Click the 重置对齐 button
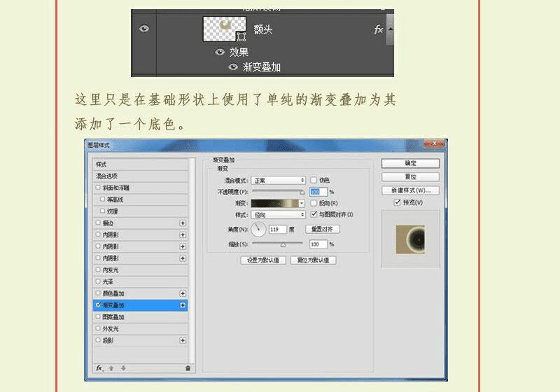 tap(323, 229)
